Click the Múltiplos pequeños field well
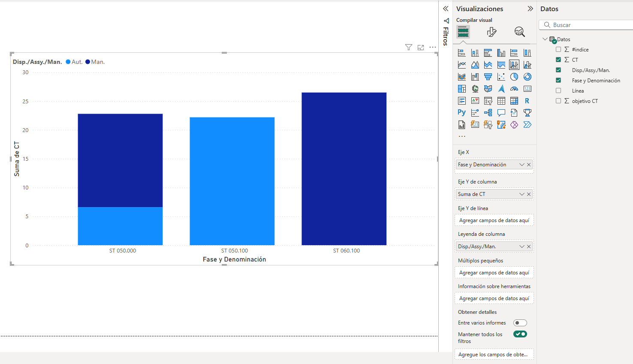This screenshot has height=364, width=633. (x=494, y=273)
